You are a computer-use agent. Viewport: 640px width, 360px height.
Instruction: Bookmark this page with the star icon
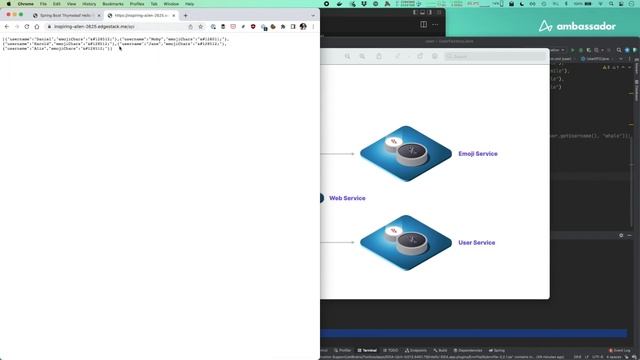(200, 27)
